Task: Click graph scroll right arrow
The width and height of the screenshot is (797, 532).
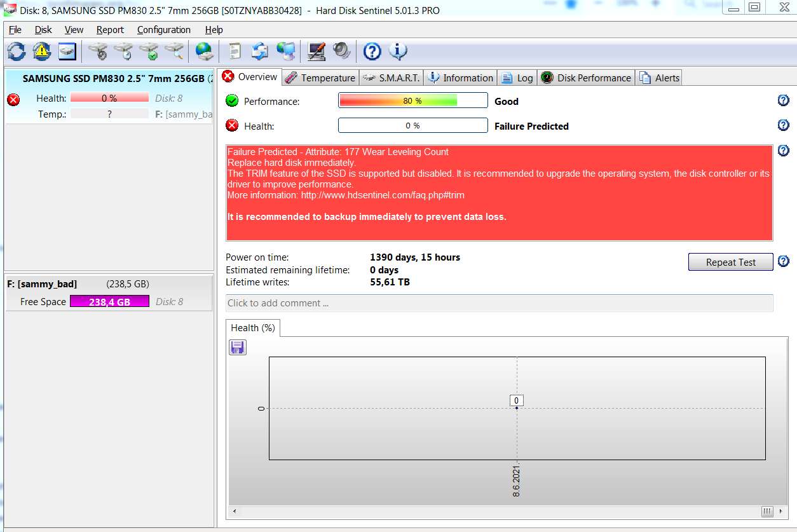Action: click(780, 511)
